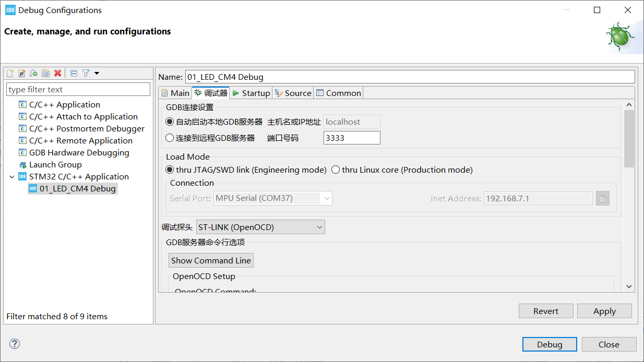Click the configuration Name field
This screenshot has width=644, height=362.
[410, 77]
